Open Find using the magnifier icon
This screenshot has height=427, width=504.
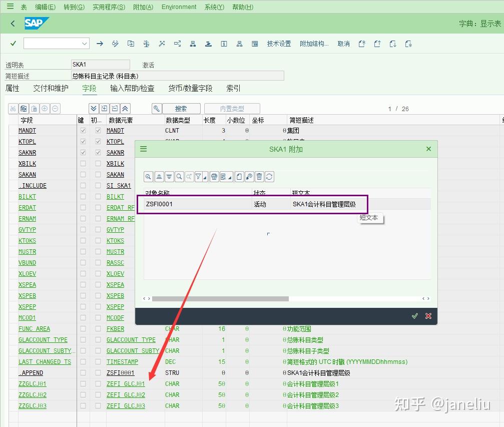point(179,177)
